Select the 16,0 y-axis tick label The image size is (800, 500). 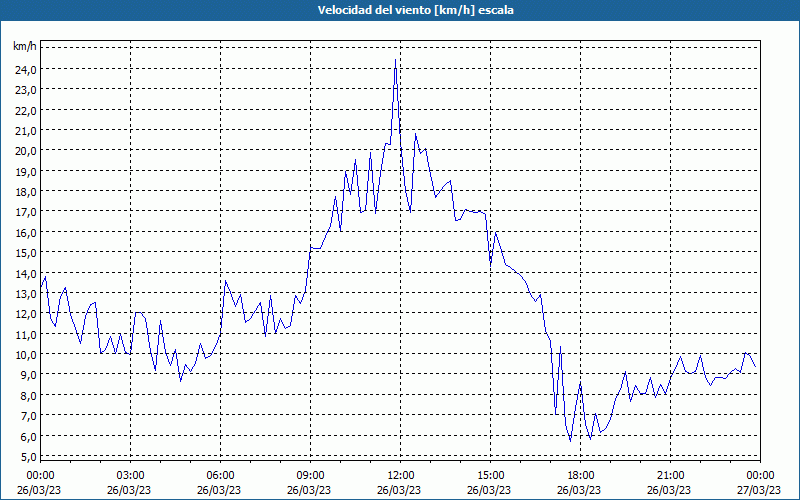point(26,233)
